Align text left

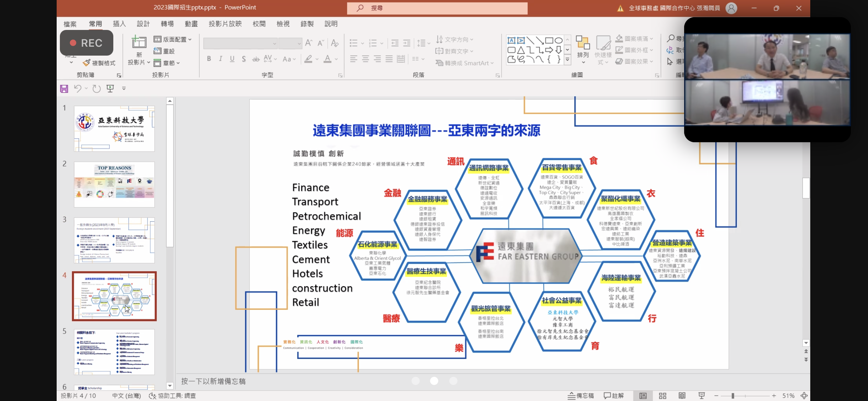click(353, 59)
